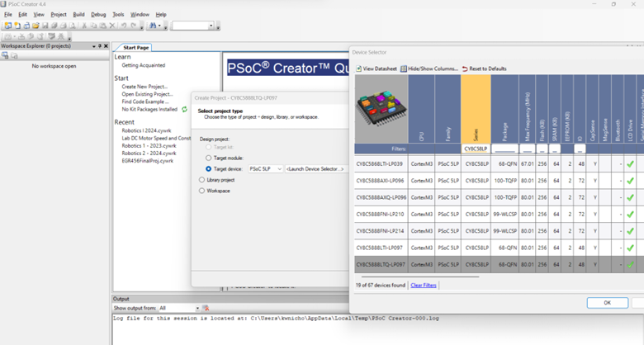
Task: Select device row CY8C5888AXI-LP096
Action: tap(499, 181)
